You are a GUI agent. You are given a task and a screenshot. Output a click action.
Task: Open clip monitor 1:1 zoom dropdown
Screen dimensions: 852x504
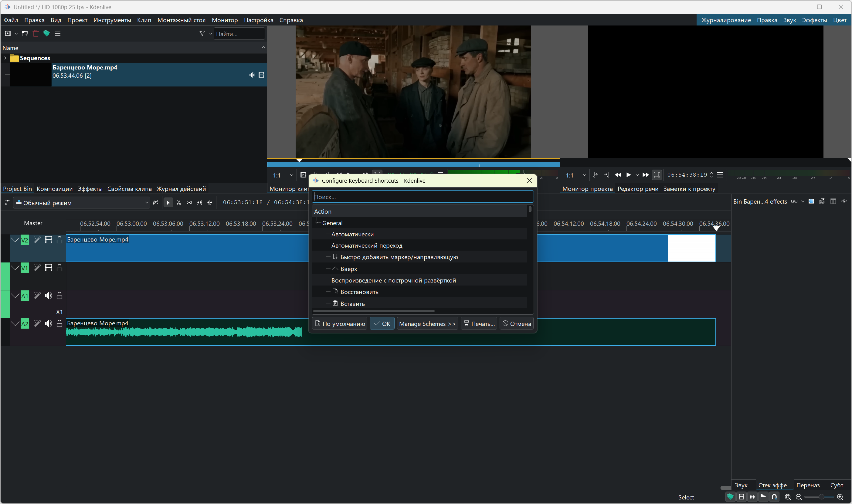(x=283, y=175)
